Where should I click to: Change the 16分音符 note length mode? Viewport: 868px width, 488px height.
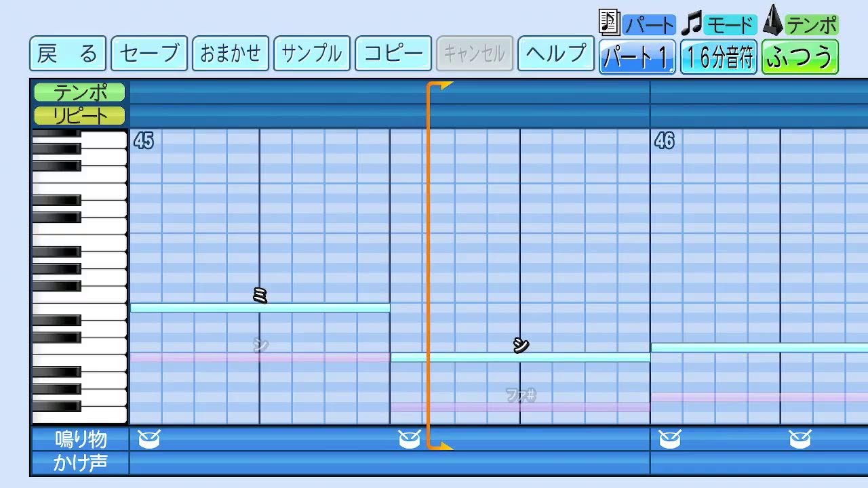click(x=719, y=57)
